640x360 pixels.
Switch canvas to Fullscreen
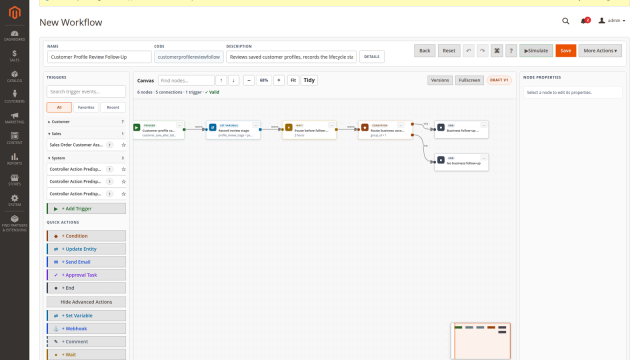469,80
